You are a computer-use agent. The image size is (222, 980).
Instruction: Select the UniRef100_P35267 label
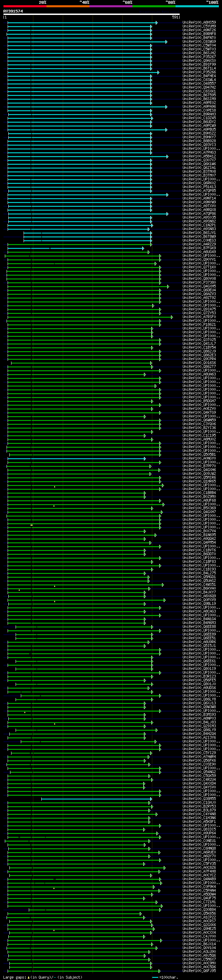[x=199, y=57]
